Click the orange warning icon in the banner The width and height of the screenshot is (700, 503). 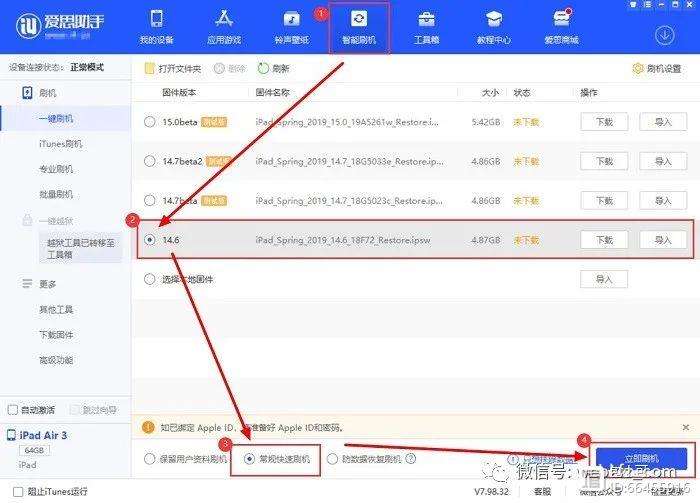pos(148,427)
